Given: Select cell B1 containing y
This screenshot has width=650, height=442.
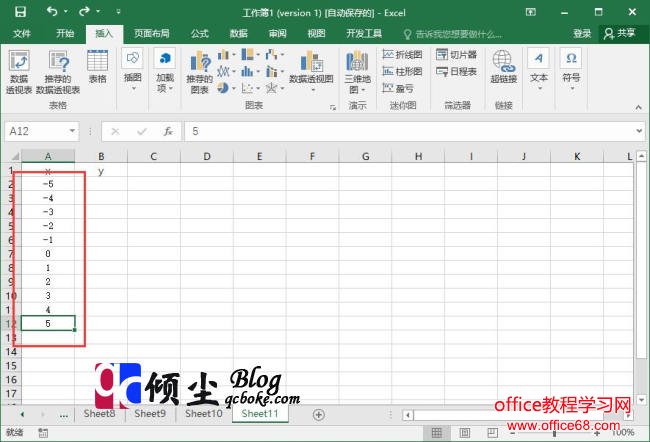Looking at the screenshot, I should 101,171.
